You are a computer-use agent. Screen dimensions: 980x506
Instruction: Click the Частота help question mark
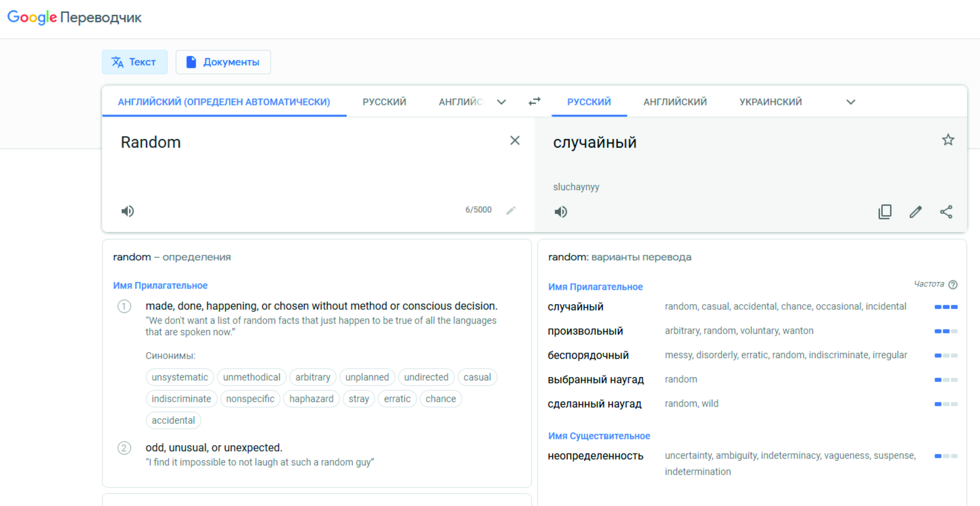pos(953,284)
